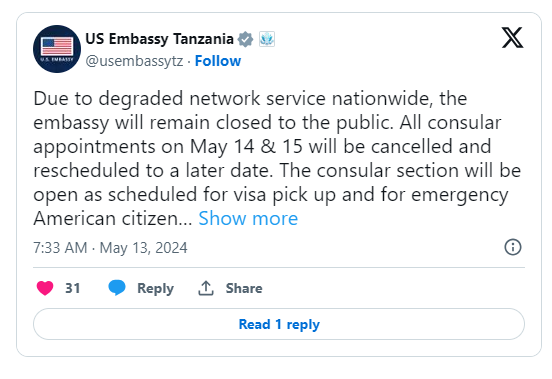This screenshot has height=379, width=552.
Task: Open the tweet info circle icon
Action: 513,247
